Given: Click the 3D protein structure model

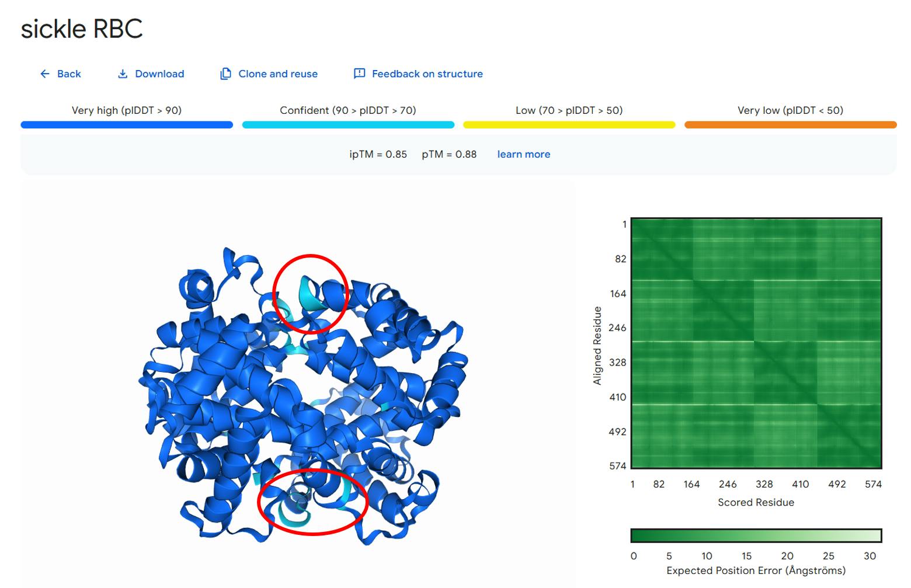Looking at the screenshot, I should click(x=304, y=397).
